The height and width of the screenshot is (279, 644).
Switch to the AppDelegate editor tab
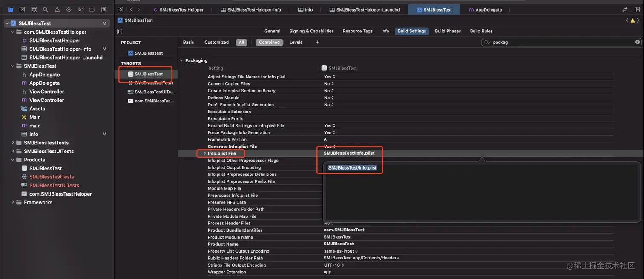(x=485, y=9)
